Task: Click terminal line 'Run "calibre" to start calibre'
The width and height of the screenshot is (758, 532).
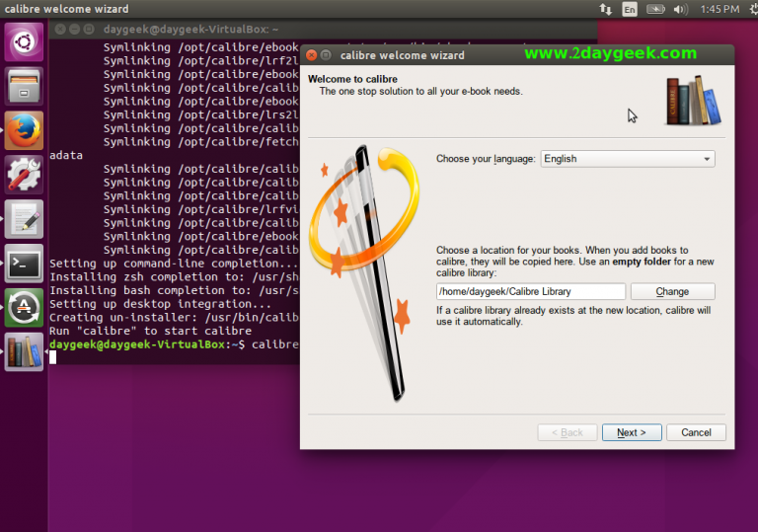Action: (x=150, y=331)
